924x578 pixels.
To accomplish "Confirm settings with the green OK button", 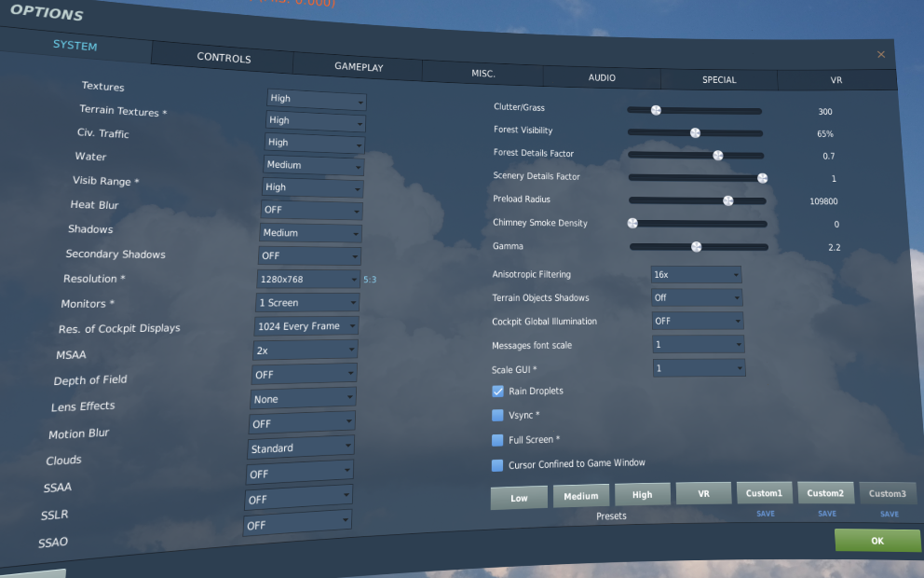I will (876, 541).
